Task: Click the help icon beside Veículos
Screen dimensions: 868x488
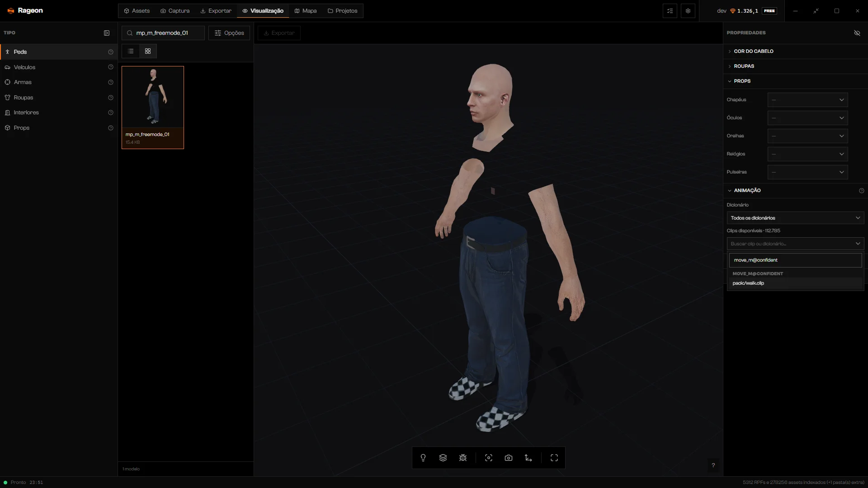Action: pyautogui.click(x=111, y=67)
